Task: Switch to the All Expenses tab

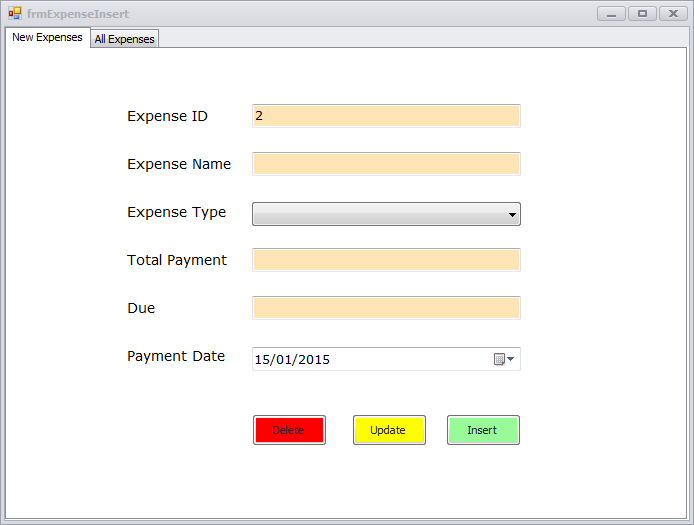Action: (124, 39)
